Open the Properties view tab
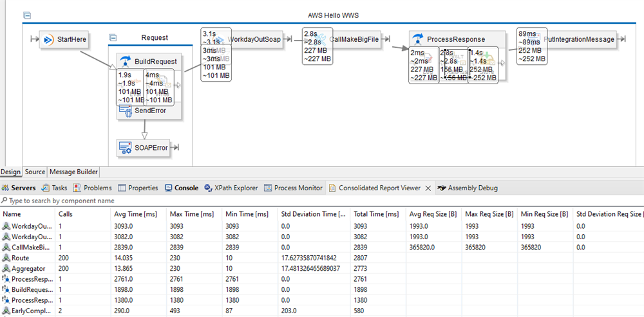The image size is (644, 317). pos(138,188)
